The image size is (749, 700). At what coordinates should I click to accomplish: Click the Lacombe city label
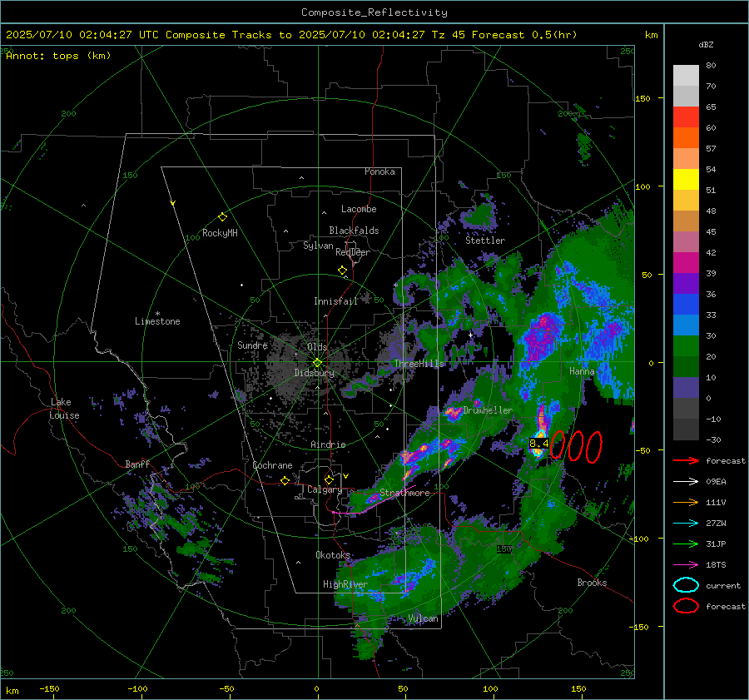(359, 209)
